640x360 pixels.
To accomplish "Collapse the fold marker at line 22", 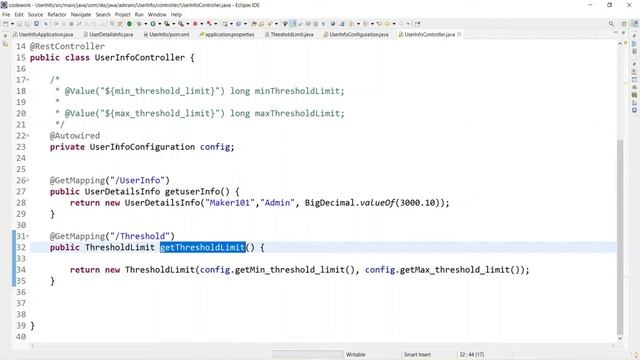I will pos(28,136).
